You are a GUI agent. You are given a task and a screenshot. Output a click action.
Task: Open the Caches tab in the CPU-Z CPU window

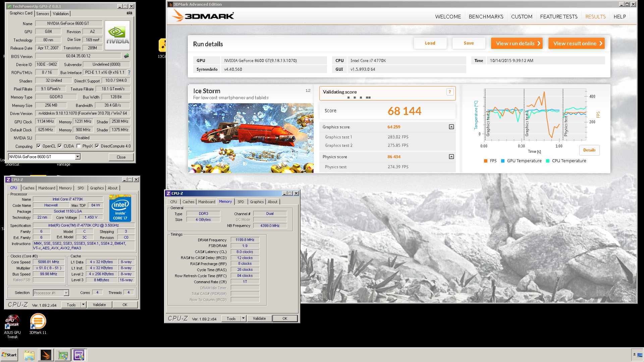[29, 188]
